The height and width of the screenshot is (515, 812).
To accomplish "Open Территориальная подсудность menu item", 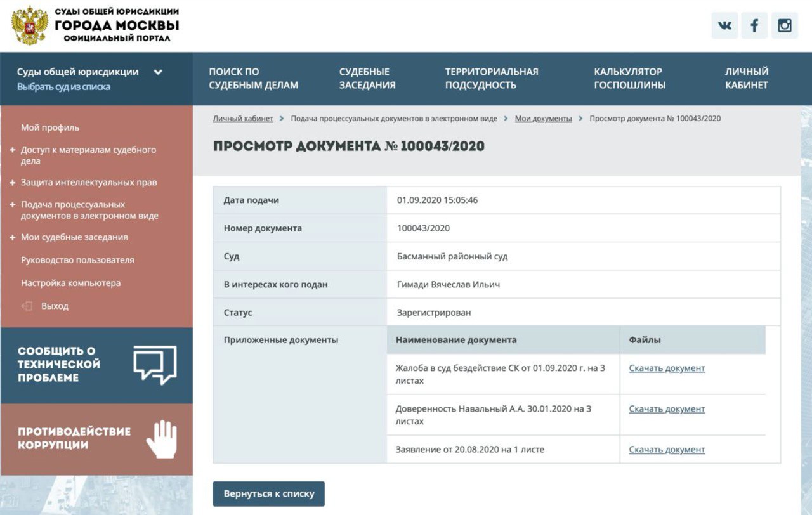I will tap(491, 79).
